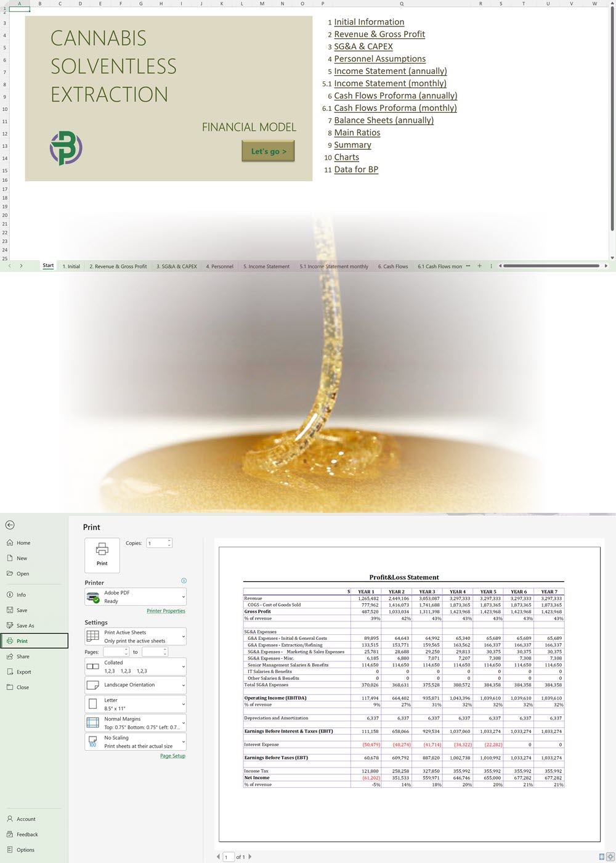Switch to 3. SG&A & CAPEX tab

[x=177, y=266]
